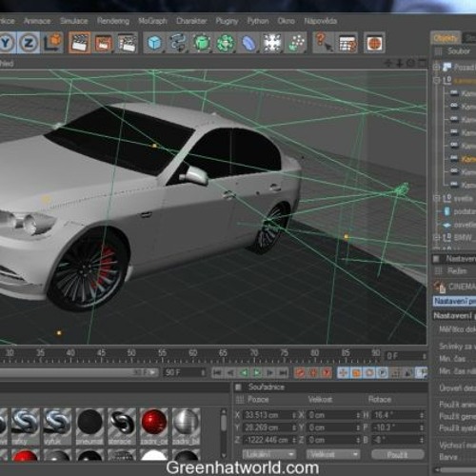The image size is (476, 476).
Task: Open Render Settings clapperboard icon
Action: pos(127,43)
